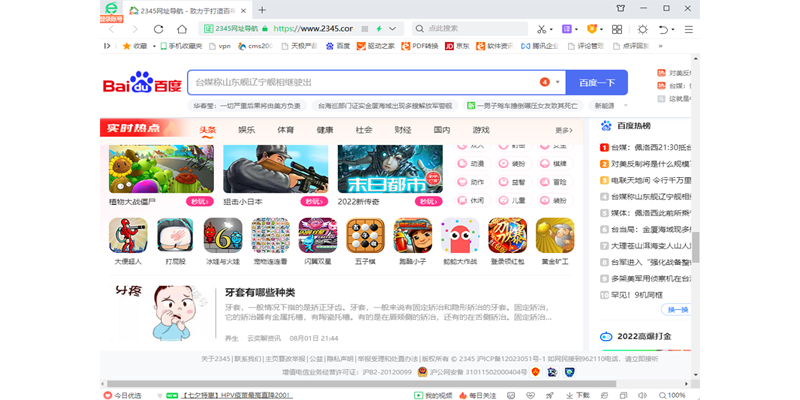Click the undo closed tab arrow
The height and width of the screenshot is (400, 800).
[663, 29]
